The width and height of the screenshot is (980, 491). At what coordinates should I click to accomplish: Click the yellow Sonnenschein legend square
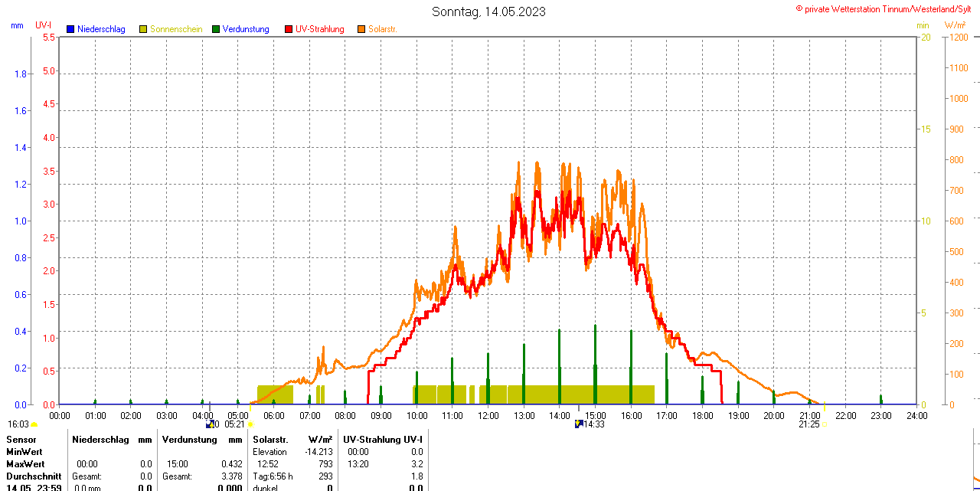(x=143, y=29)
